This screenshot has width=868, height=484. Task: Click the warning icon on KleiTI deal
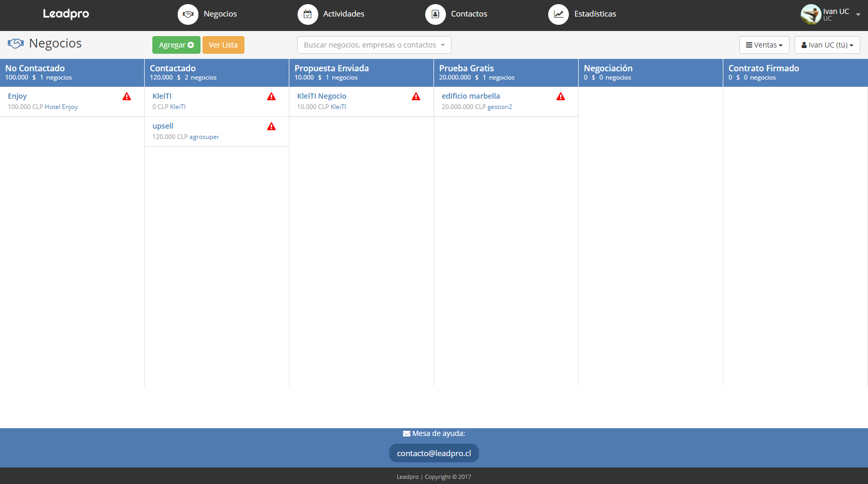coord(271,97)
